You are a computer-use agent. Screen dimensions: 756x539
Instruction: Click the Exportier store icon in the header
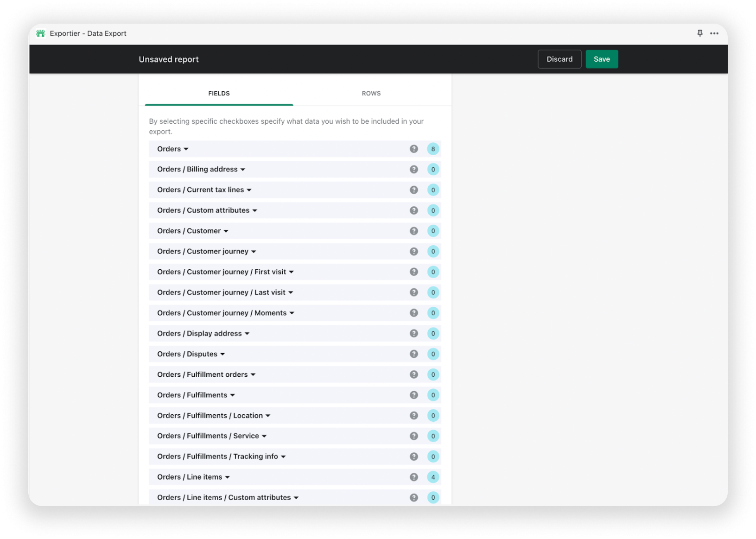40,33
